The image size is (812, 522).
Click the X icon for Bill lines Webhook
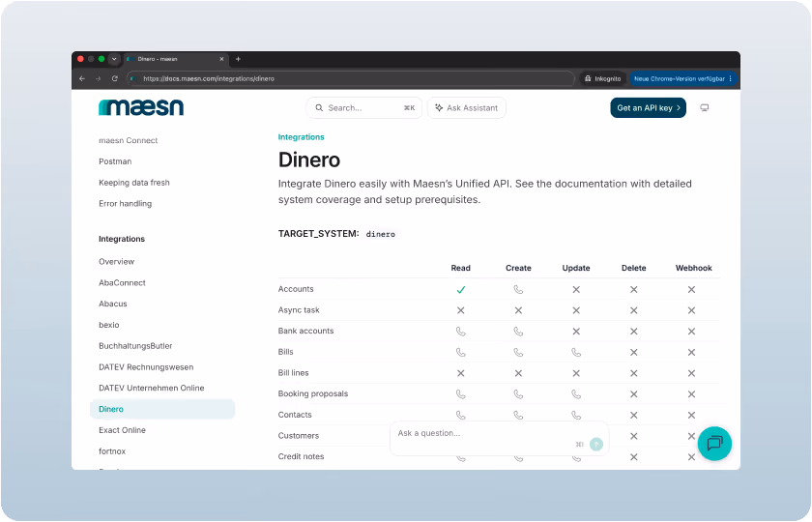pyautogui.click(x=691, y=373)
